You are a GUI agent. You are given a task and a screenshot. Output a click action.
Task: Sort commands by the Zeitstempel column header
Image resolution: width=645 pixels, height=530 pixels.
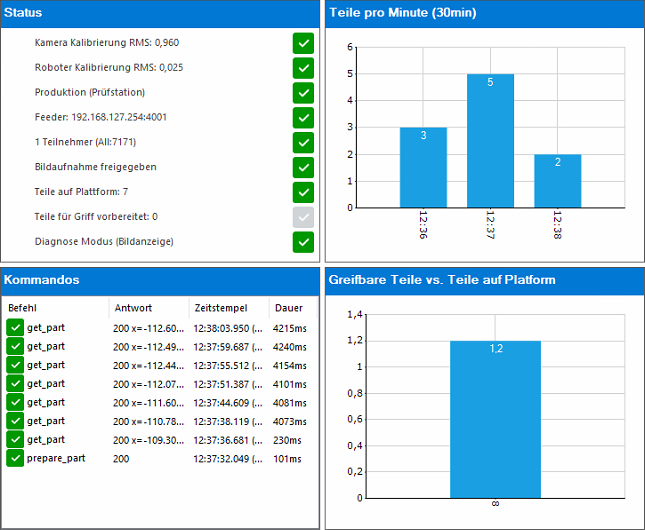(228, 308)
